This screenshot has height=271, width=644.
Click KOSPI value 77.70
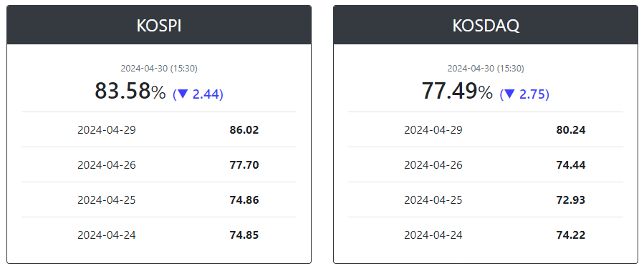[244, 164]
